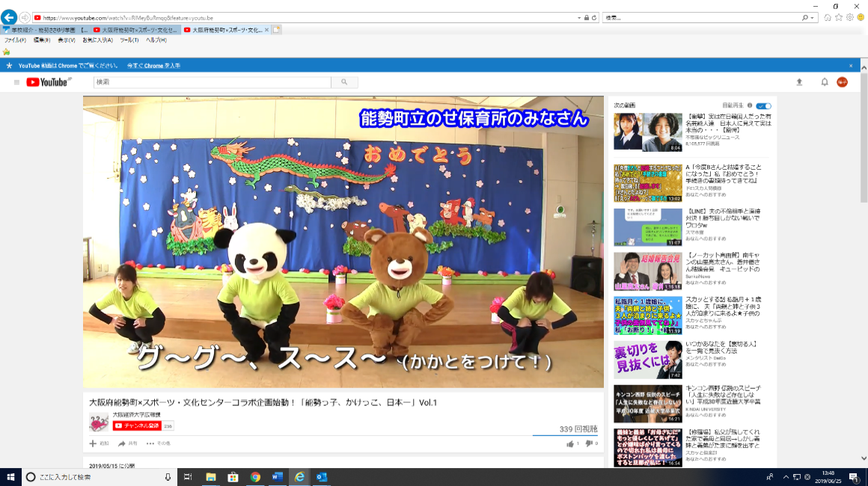Click the YouTube logo to go home

point(49,82)
